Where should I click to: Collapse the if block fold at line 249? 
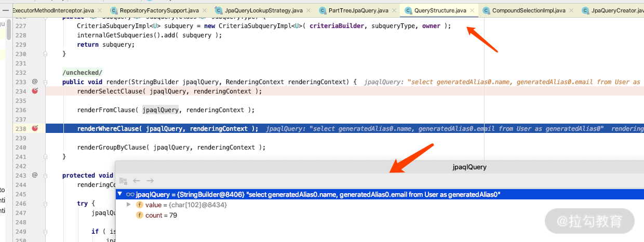tap(46, 231)
